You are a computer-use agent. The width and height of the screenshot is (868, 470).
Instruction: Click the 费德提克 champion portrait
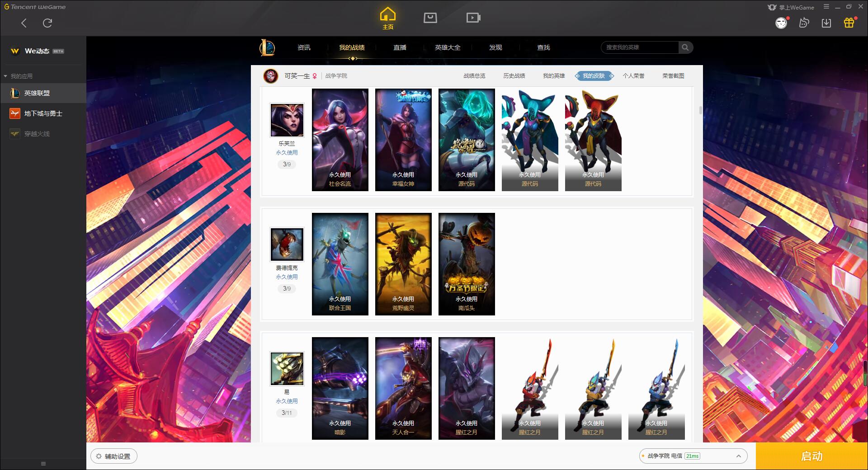point(287,244)
